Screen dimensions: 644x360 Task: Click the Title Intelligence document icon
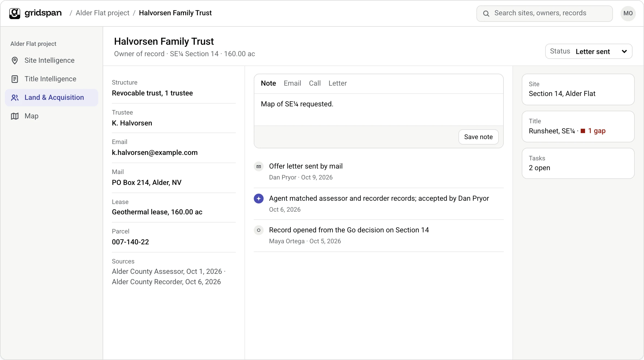15,79
